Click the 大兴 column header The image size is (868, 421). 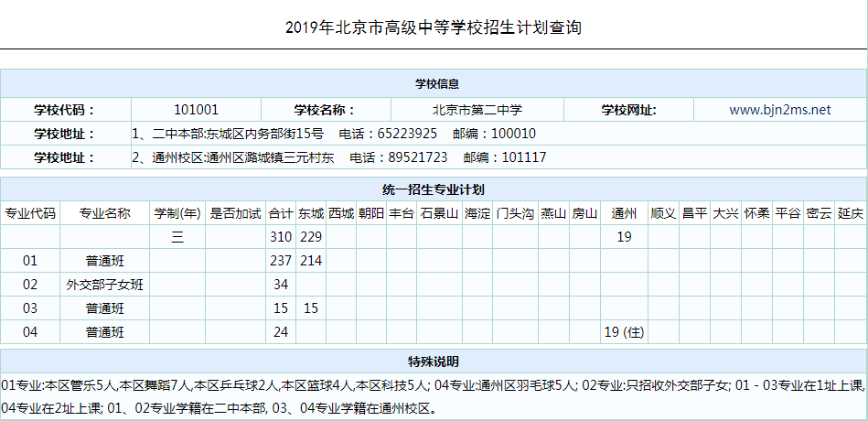click(x=725, y=213)
